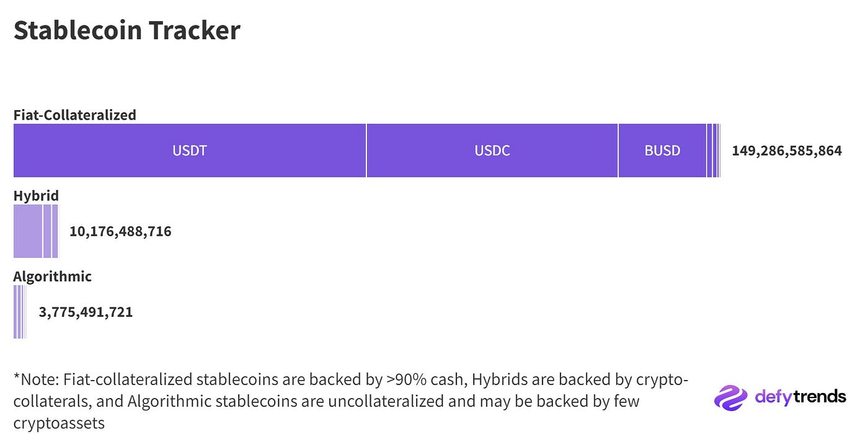Select the USDT bar segment
The image size is (868, 434).
coord(190,151)
